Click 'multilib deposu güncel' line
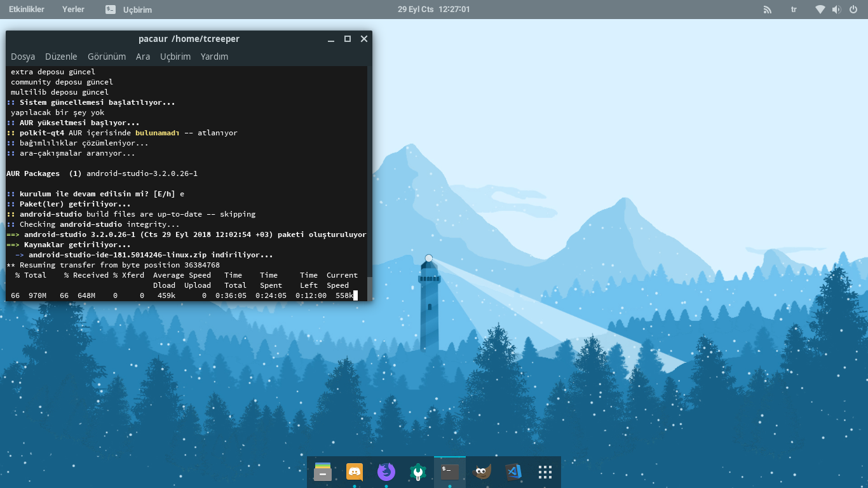The width and height of the screenshot is (868, 488). (60, 92)
